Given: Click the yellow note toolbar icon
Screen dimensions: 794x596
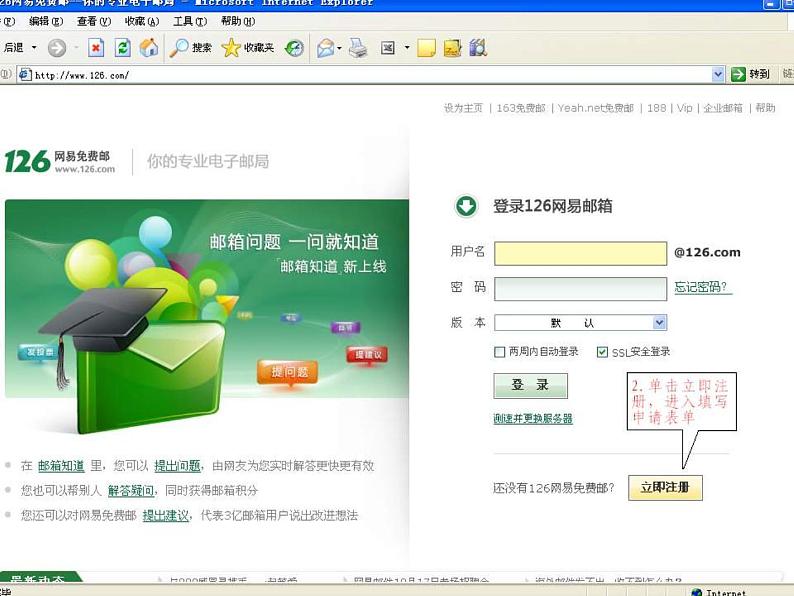Looking at the screenshot, I should tap(426, 48).
